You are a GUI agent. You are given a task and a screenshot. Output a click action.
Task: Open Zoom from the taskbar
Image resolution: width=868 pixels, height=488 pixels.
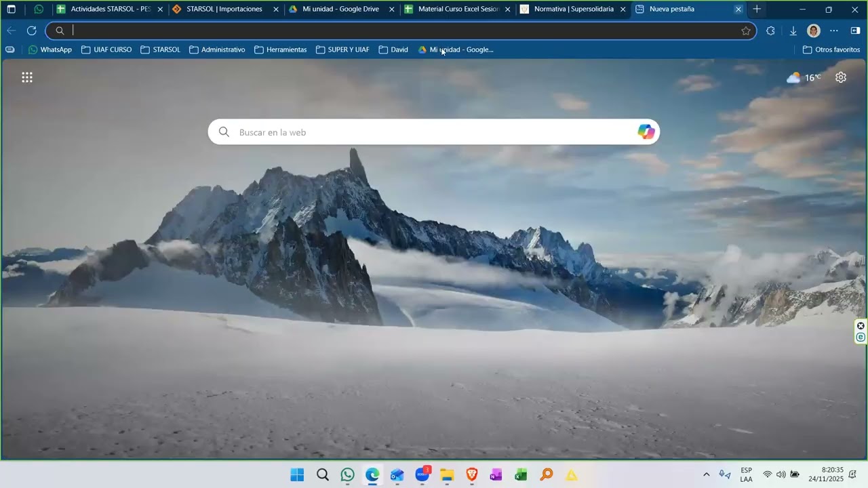422,474
